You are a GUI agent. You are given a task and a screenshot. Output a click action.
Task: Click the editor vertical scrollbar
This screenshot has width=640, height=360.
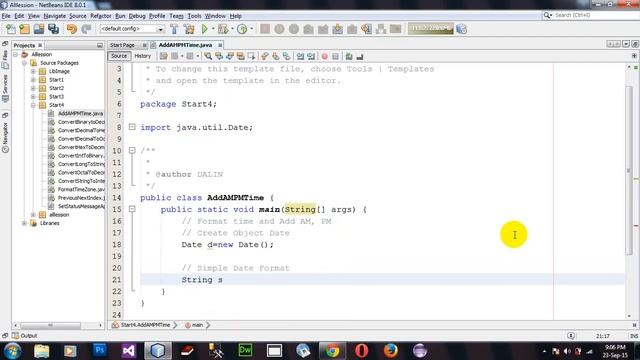point(629,171)
